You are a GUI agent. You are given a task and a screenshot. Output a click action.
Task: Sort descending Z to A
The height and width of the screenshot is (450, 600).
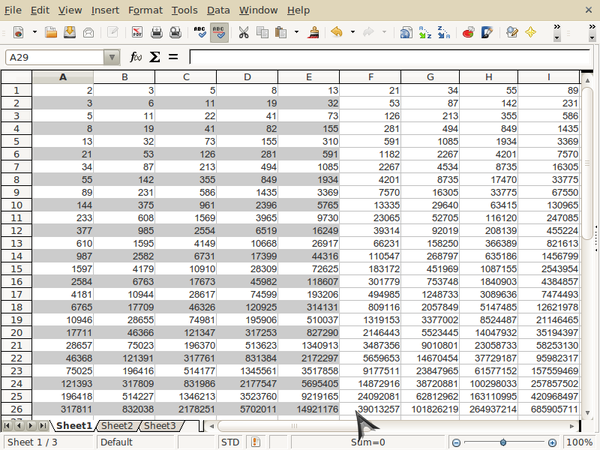pyautogui.click(x=443, y=33)
